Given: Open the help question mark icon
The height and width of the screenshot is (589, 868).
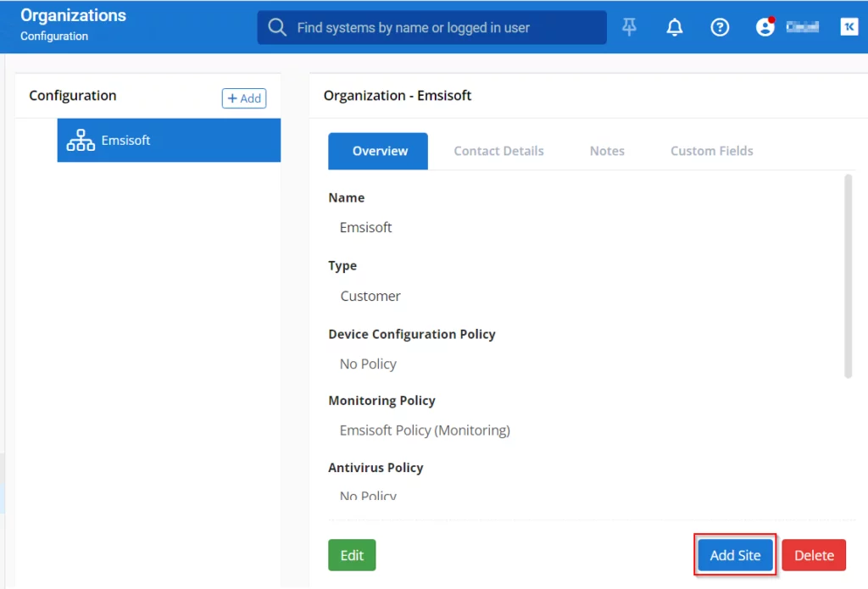Looking at the screenshot, I should coord(720,27).
